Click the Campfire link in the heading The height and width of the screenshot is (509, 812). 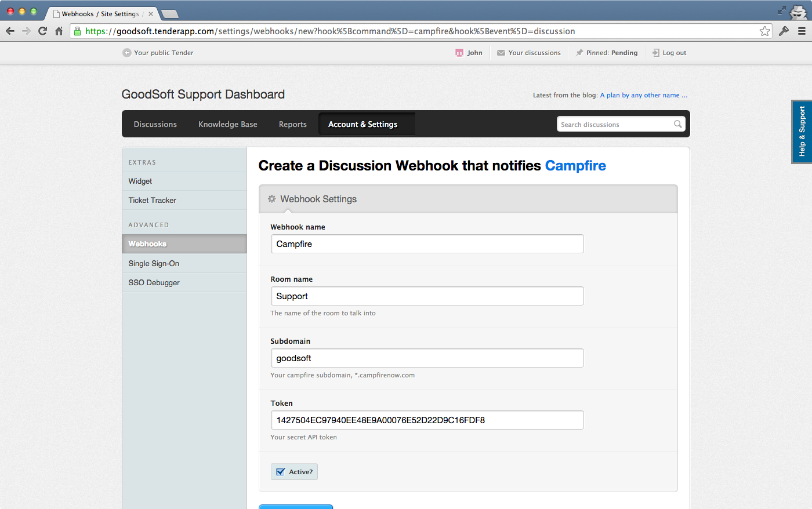click(x=575, y=166)
